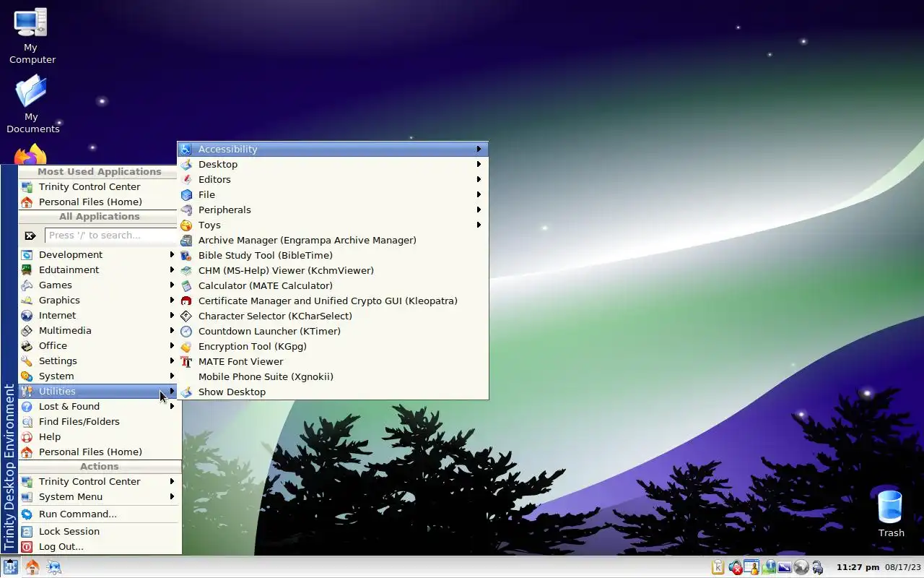Choose Lock Session in Actions

pos(98,531)
